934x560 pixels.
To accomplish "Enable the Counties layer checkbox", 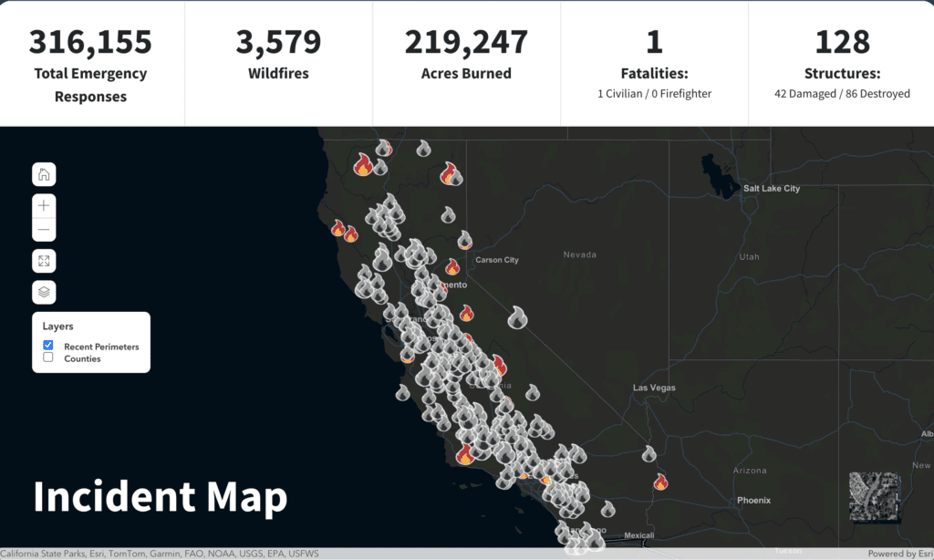I will [x=48, y=358].
